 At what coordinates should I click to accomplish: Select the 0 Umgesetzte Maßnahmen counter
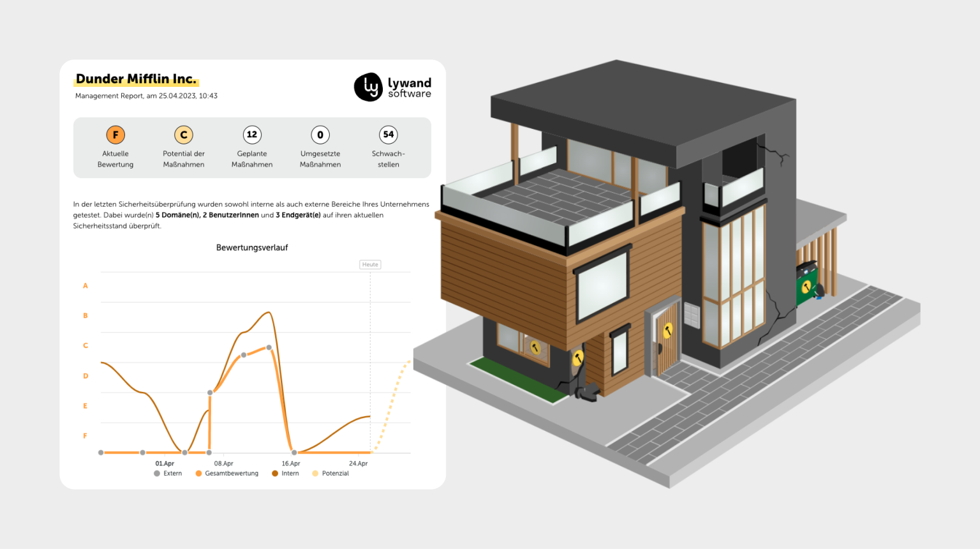[x=320, y=135]
